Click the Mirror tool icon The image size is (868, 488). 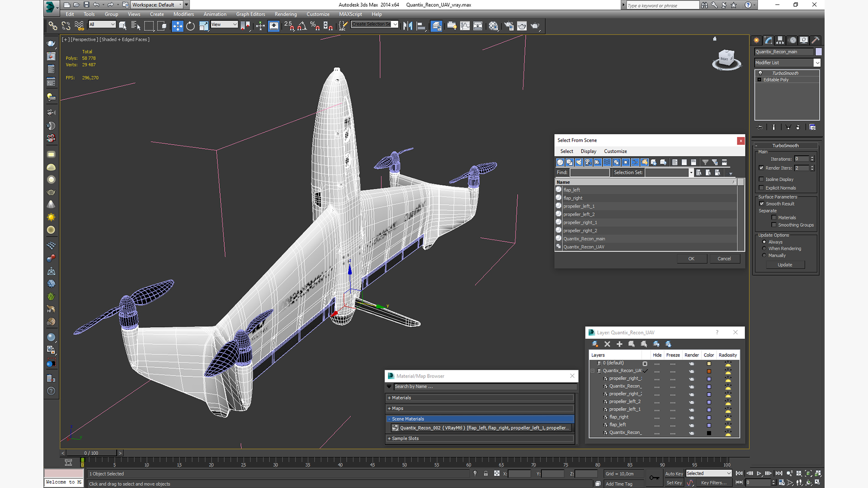click(407, 26)
